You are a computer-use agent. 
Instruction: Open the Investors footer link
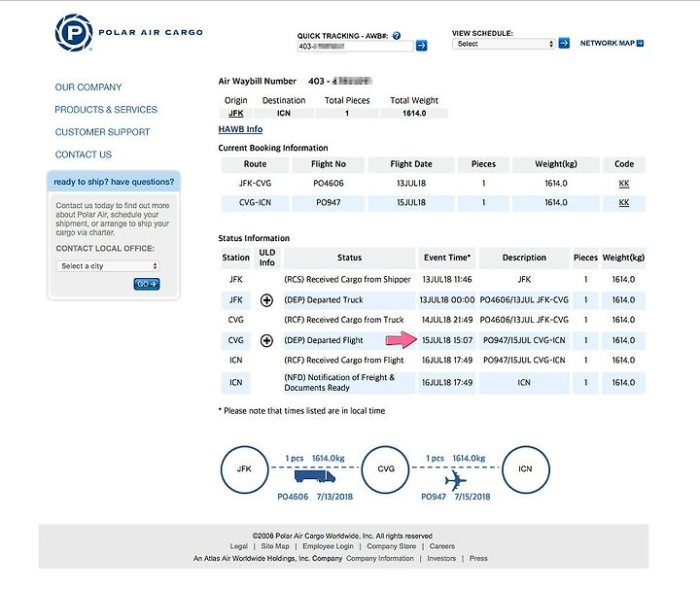point(441,558)
